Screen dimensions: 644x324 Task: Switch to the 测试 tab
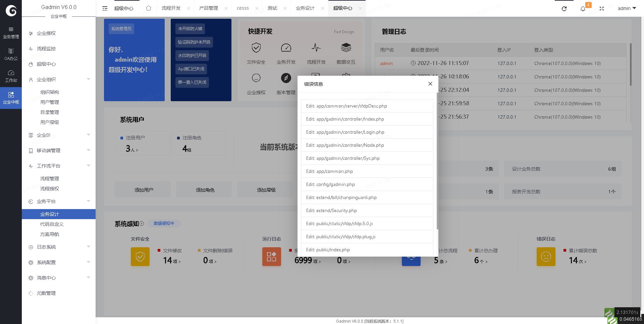[272, 8]
